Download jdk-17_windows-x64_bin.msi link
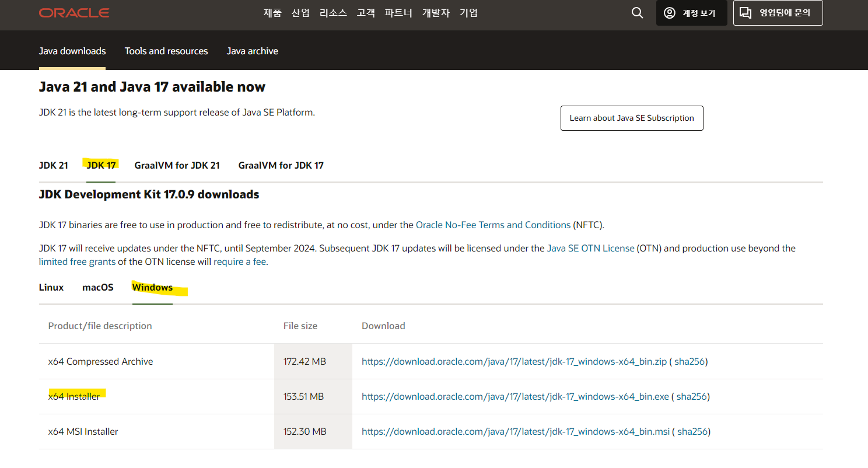868x468 pixels. coord(516,431)
